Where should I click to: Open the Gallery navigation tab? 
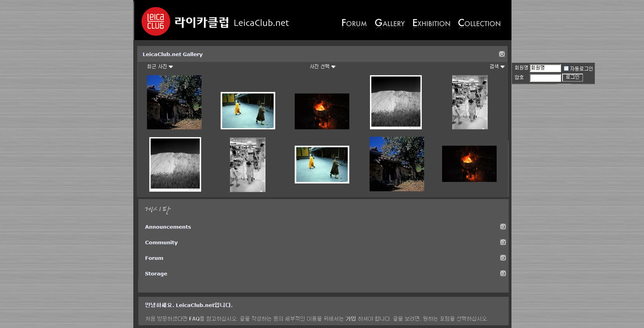point(389,23)
